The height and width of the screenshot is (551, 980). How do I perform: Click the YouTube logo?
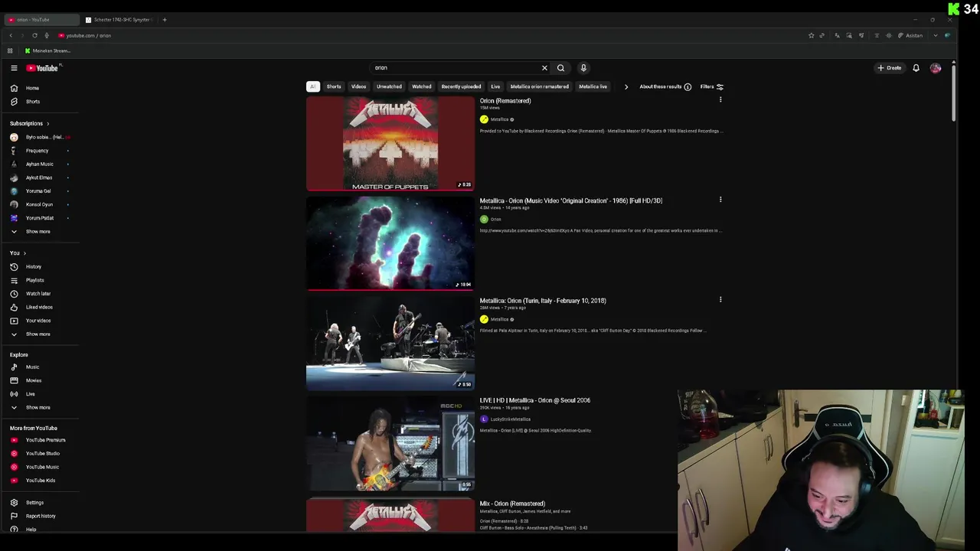tap(42, 68)
